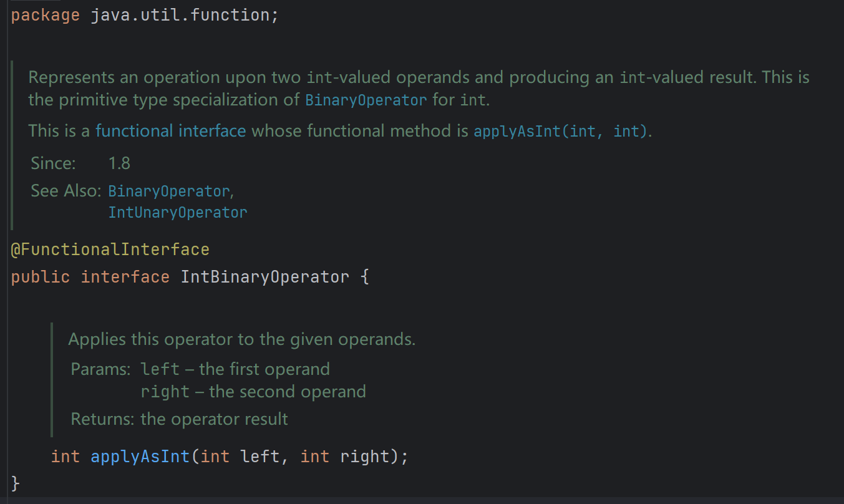Click the 'Since:' label
This screenshot has height=504, width=844.
pyautogui.click(x=53, y=163)
